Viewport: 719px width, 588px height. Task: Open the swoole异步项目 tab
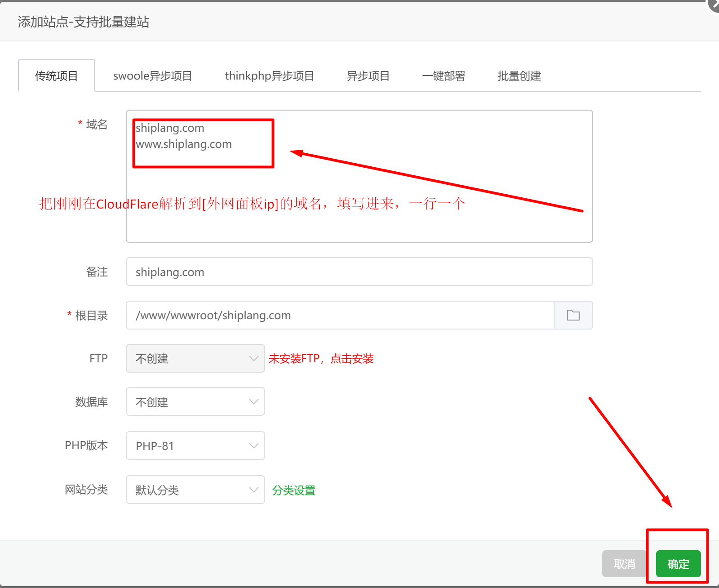click(x=152, y=76)
